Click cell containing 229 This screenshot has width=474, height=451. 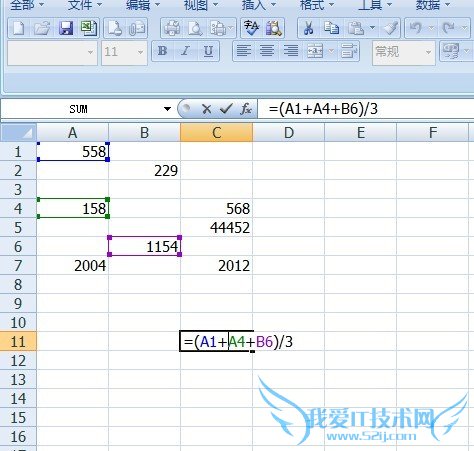pyautogui.click(x=144, y=171)
